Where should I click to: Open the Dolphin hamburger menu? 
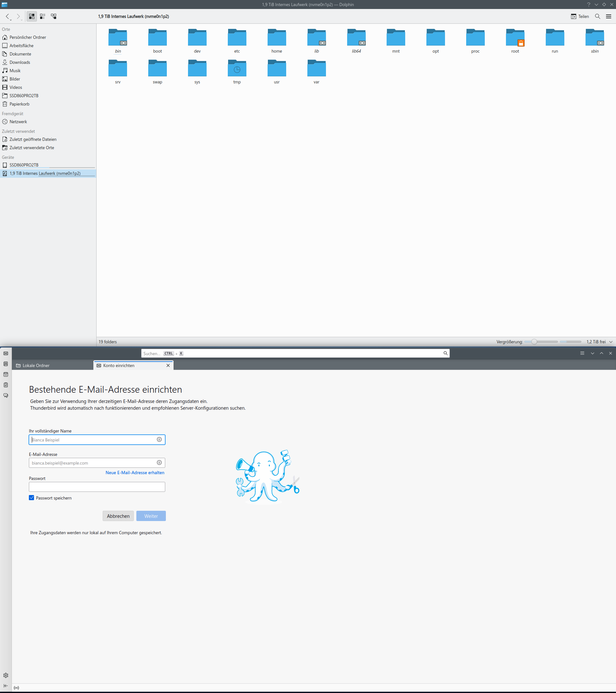[x=609, y=16]
